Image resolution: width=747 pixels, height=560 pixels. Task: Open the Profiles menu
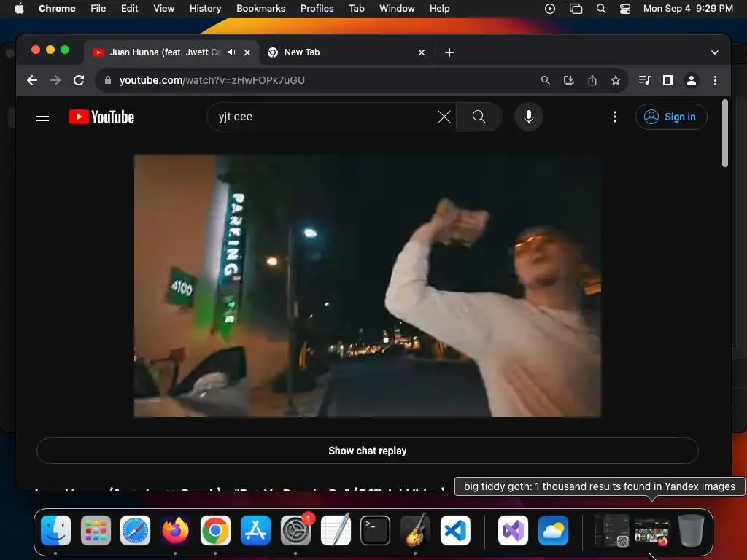coord(317,8)
